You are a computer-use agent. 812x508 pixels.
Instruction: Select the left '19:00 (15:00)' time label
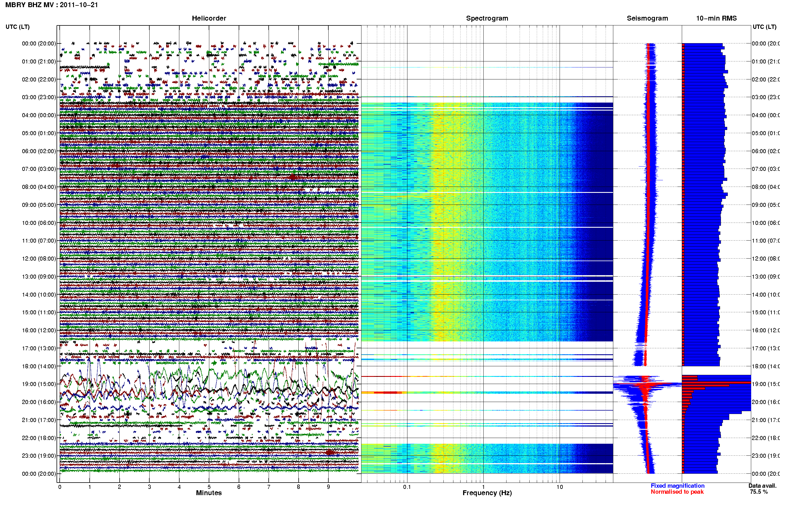click(39, 384)
